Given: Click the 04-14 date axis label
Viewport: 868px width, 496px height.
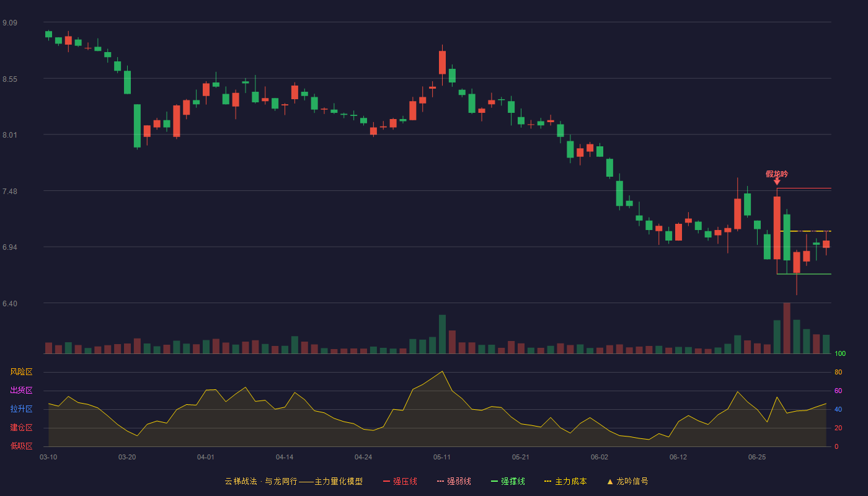Looking at the screenshot, I should pos(285,457).
